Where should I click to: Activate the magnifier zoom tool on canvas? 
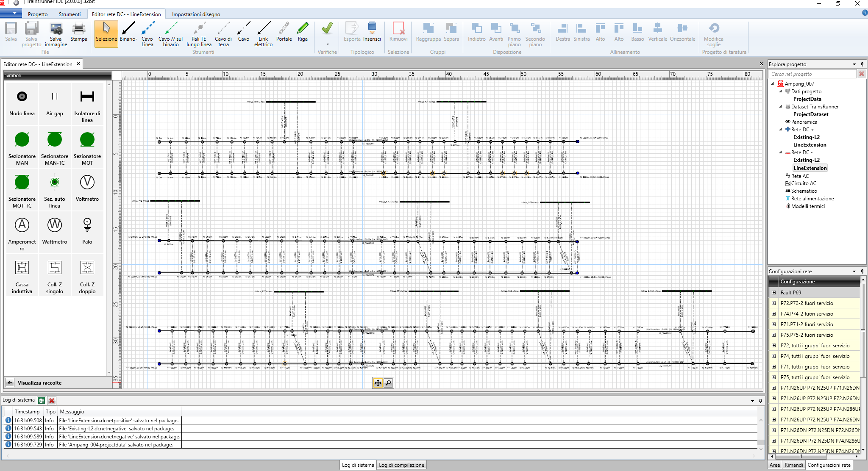388,383
